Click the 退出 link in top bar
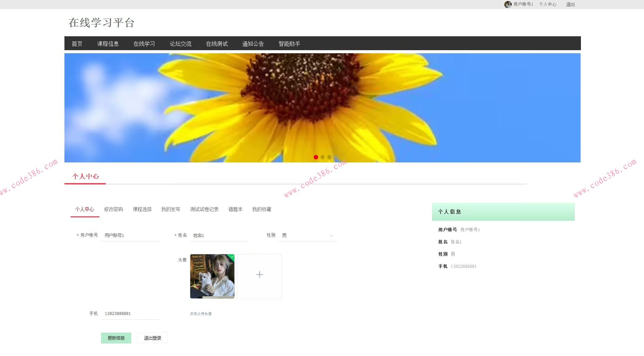This screenshot has width=644, height=356. [570, 4]
